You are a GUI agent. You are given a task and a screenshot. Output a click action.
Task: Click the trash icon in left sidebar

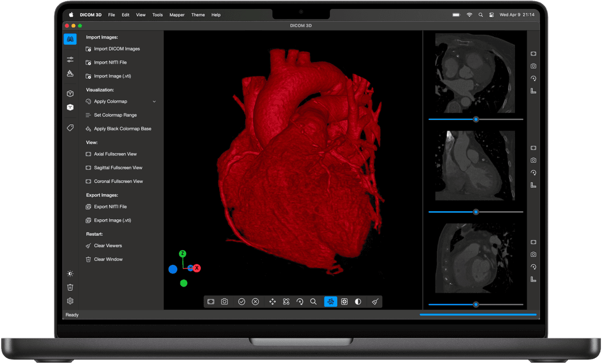[70, 287]
